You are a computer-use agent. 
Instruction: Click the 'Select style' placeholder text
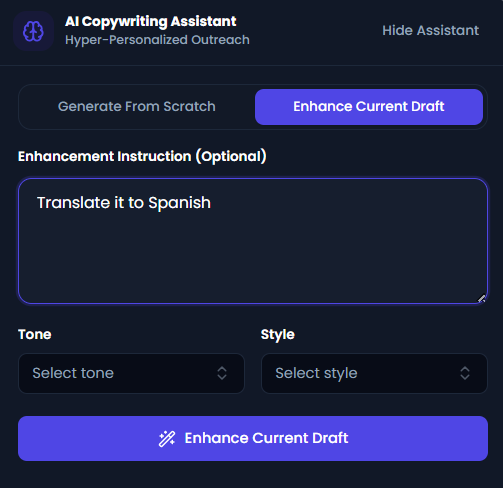[x=316, y=373]
